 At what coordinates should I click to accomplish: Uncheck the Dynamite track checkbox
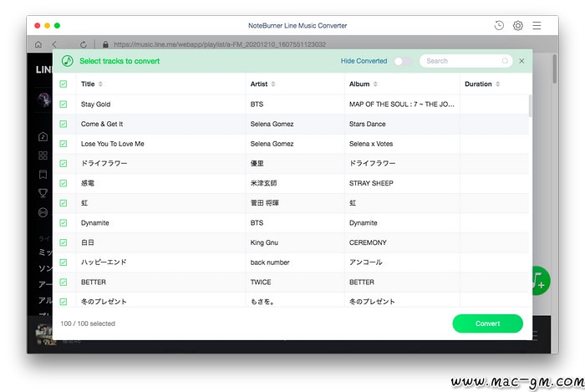pos(64,222)
